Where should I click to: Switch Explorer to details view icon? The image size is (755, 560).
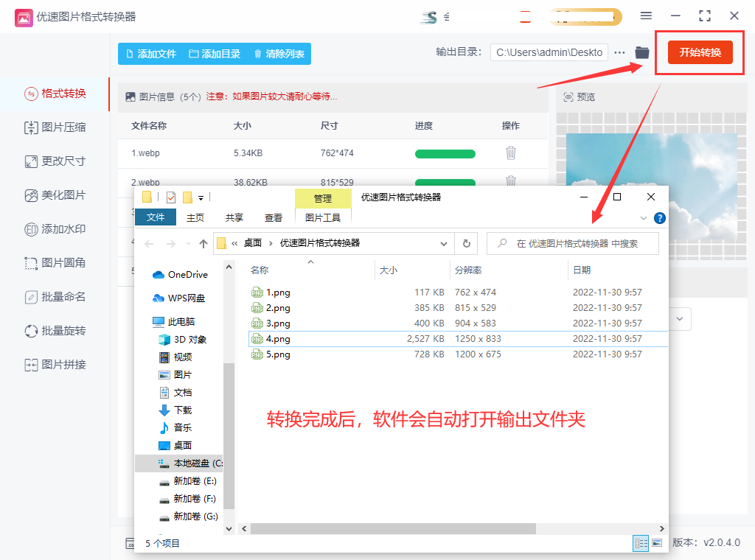pyautogui.click(x=641, y=543)
